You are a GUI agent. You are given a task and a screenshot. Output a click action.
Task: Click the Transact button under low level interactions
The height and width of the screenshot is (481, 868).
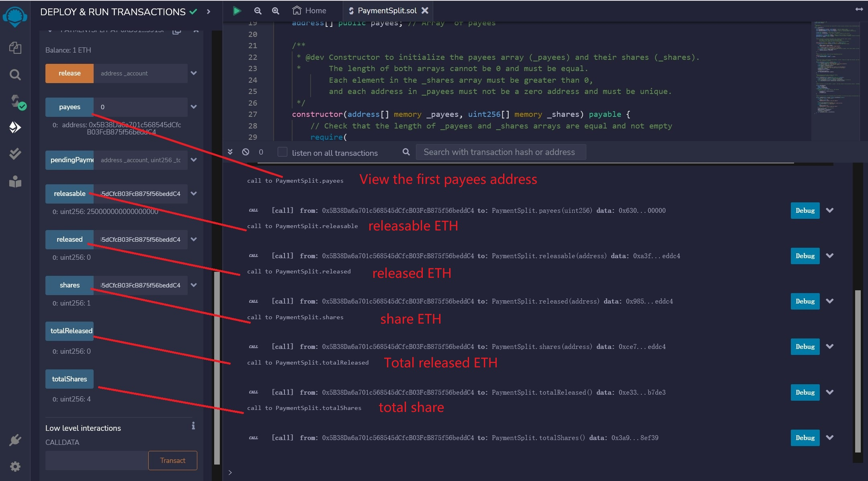172,460
